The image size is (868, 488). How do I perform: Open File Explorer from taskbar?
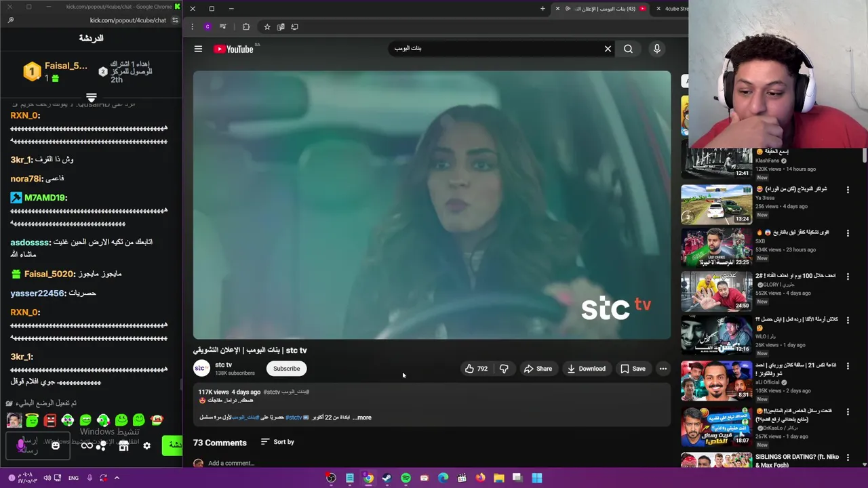click(498, 478)
